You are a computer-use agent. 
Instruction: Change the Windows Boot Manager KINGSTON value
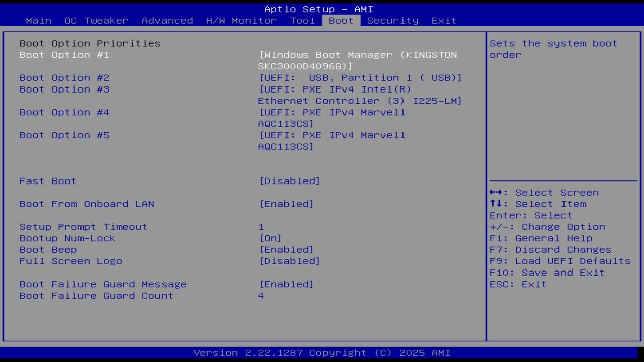click(358, 60)
